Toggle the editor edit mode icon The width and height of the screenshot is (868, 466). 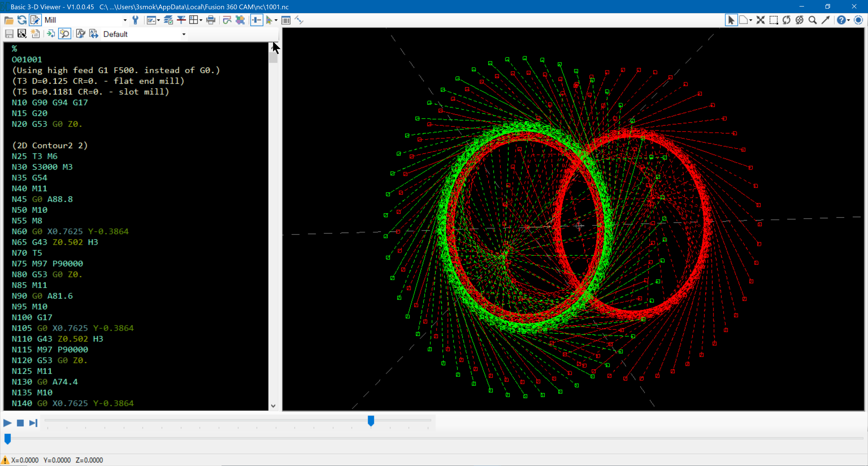[35, 20]
